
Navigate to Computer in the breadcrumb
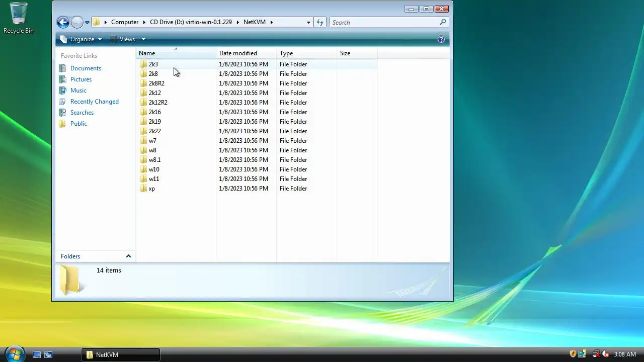pos(125,22)
